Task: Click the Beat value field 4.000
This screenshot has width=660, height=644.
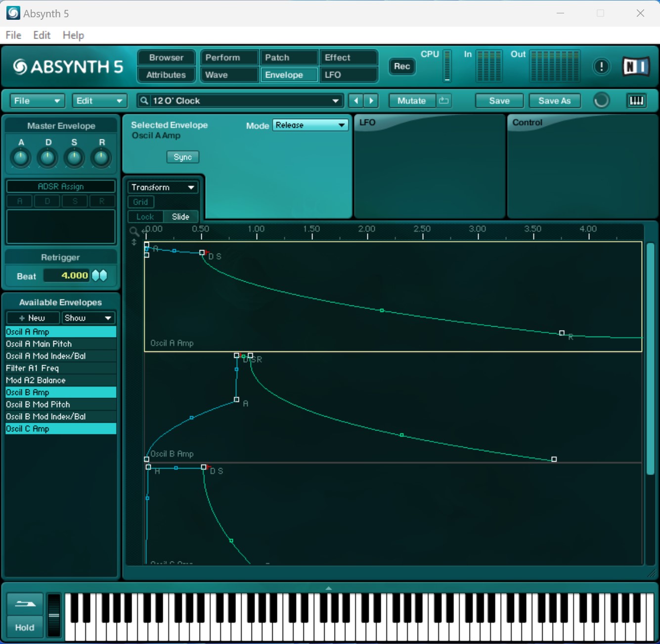Action: (67, 275)
